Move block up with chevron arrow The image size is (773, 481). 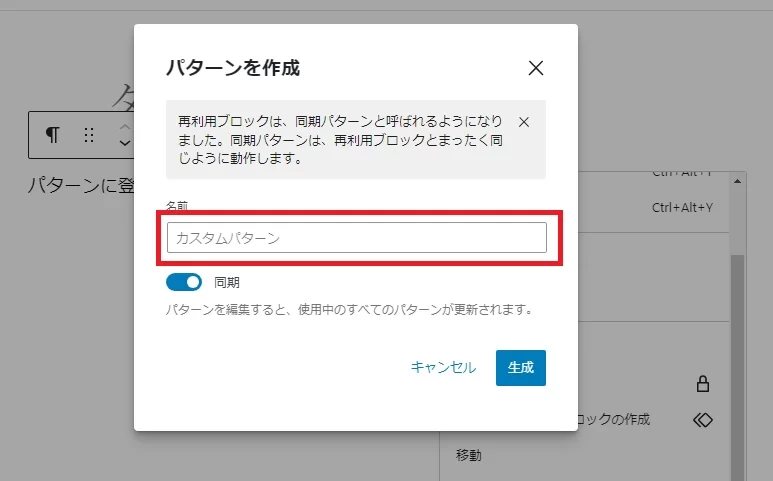[125, 127]
